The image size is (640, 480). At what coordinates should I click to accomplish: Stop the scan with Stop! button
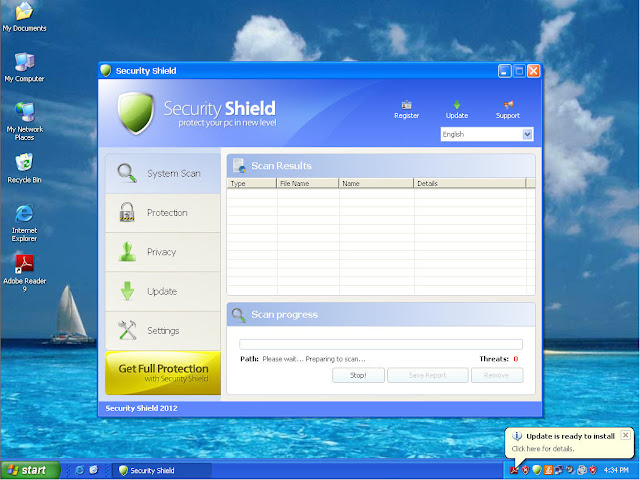(358, 375)
